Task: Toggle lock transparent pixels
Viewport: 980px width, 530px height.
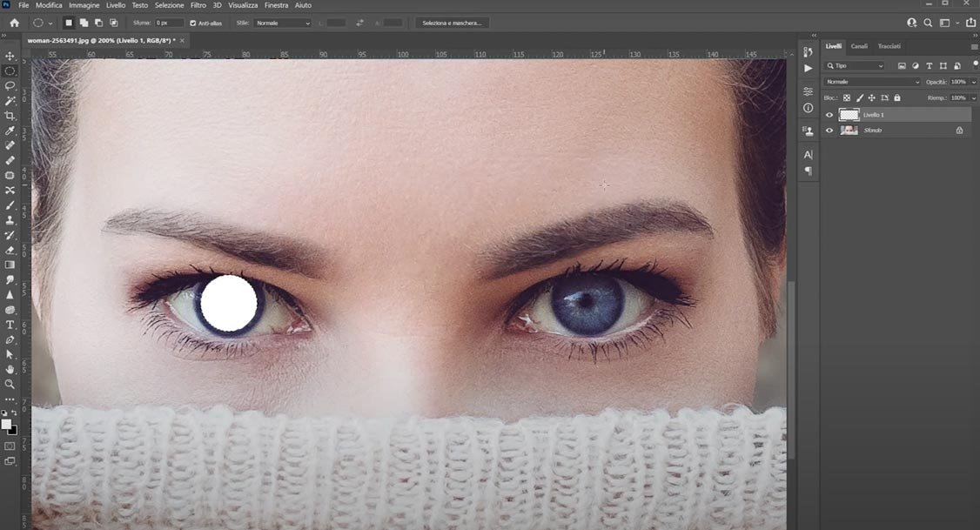Action: click(x=847, y=98)
